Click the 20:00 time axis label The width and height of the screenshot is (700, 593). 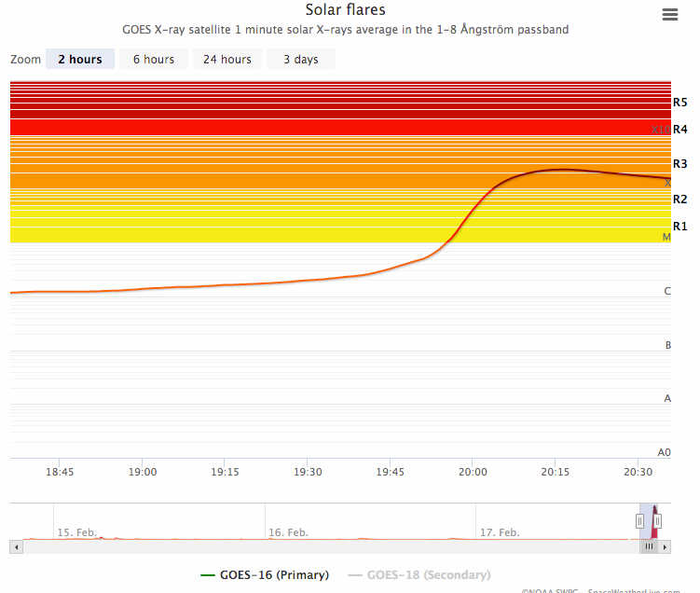tap(473, 472)
